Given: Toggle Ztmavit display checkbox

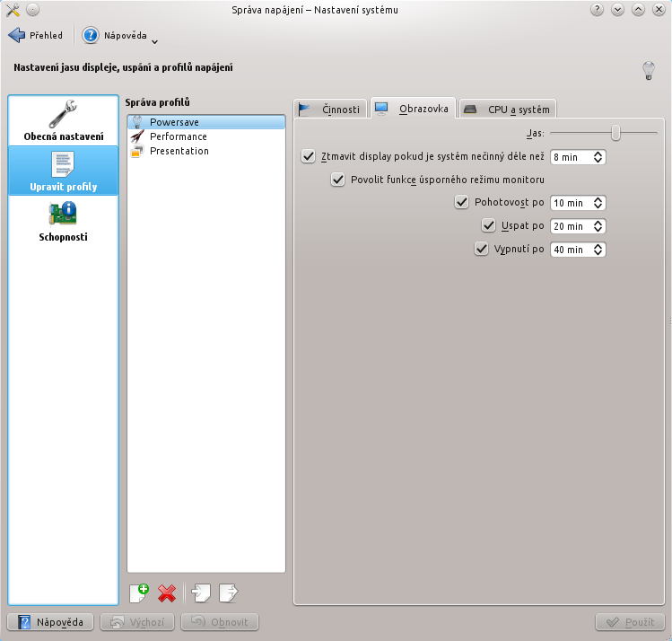Looking at the screenshot, I should click(308, 156).
